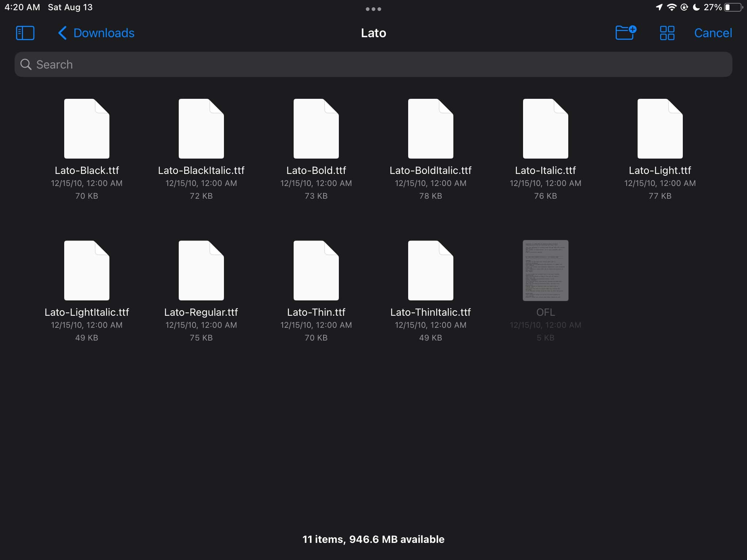747x560 pixels.
Task: Select the Lato-Light.ttf document icon
Action: (659, 128)
